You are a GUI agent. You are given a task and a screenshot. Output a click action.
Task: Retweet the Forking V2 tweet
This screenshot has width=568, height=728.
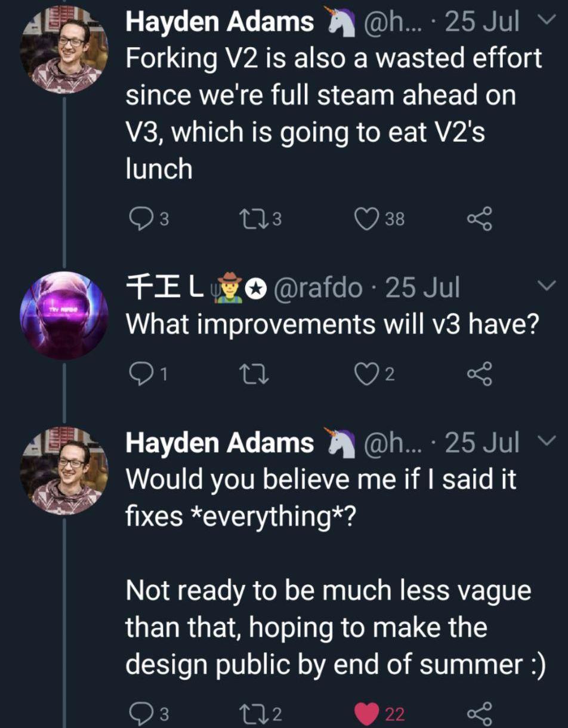pos(248,219)
